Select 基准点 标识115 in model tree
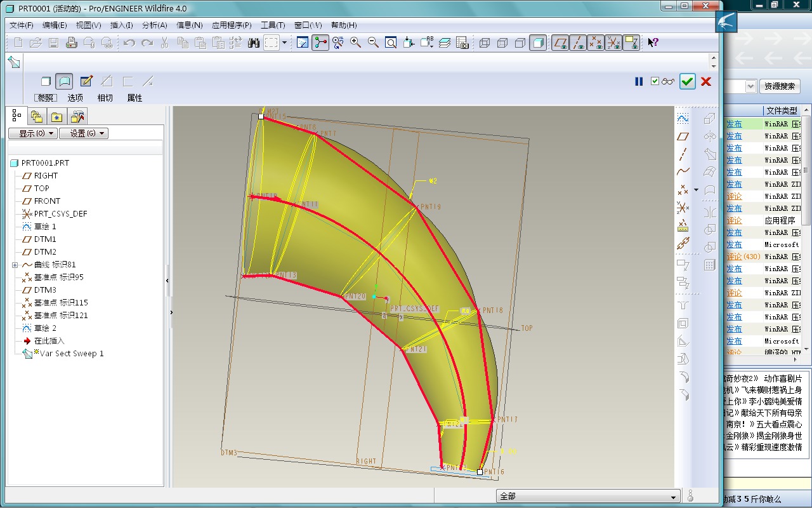Screen dimensions: 812x508 pyautogui.click(x=61, y=303)
